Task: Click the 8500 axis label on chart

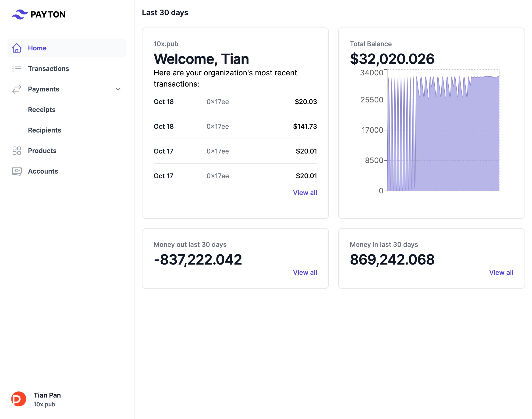Action: pos(374,161)
